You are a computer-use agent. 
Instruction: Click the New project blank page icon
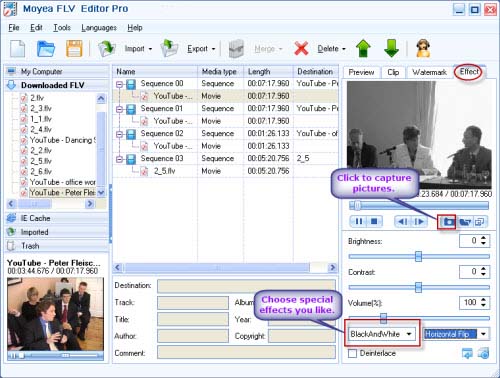18,49
